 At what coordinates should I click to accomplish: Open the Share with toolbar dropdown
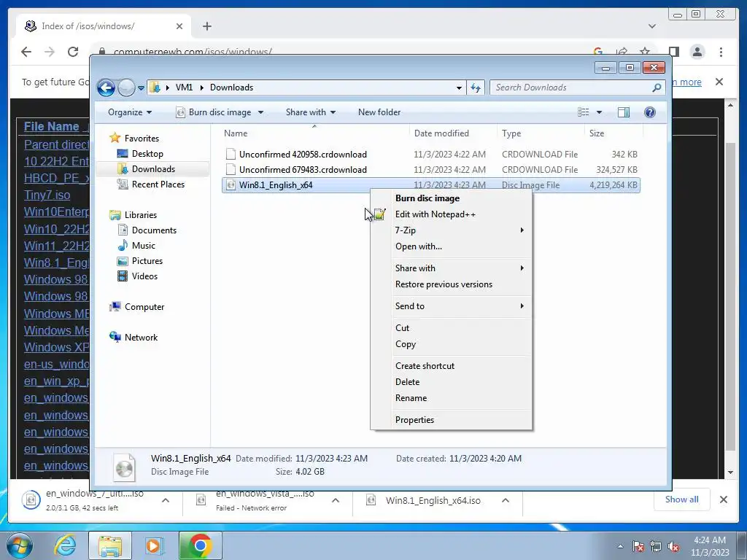[x=311, y=112]
